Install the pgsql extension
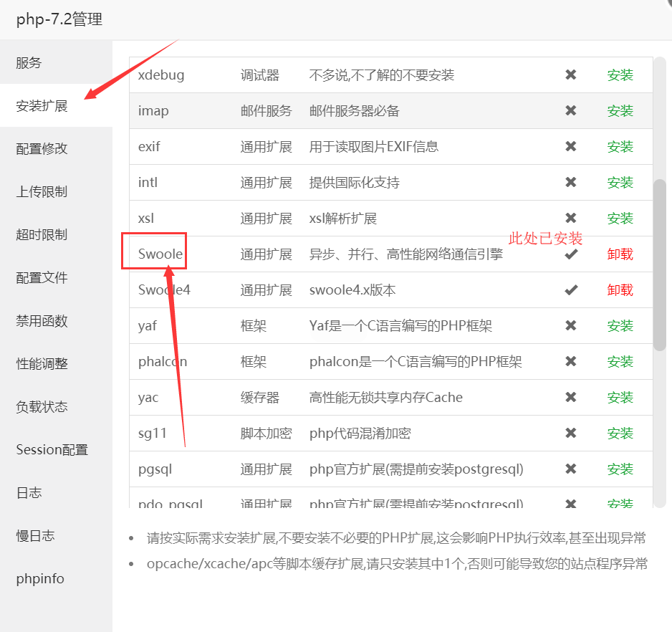Screen dimensions: 672x632 620,469
